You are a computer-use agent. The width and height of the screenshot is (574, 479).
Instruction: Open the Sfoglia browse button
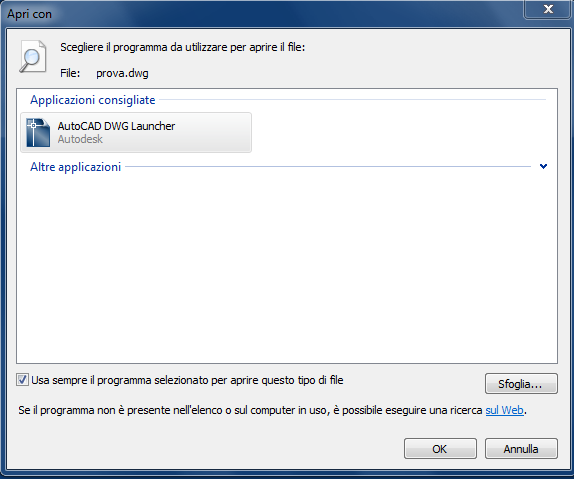(521, 383)
